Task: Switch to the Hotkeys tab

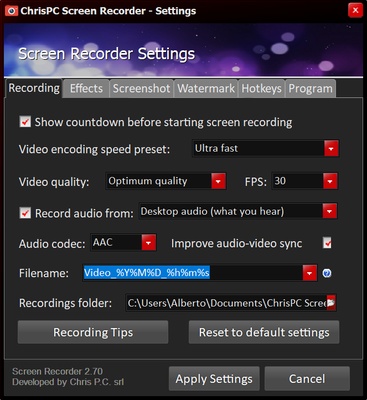Action: [261, 89]
